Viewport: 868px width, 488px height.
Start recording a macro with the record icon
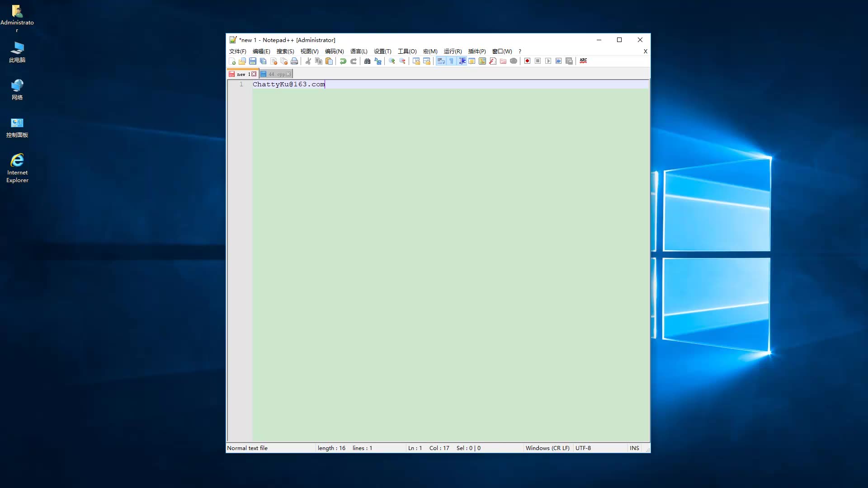527,61
